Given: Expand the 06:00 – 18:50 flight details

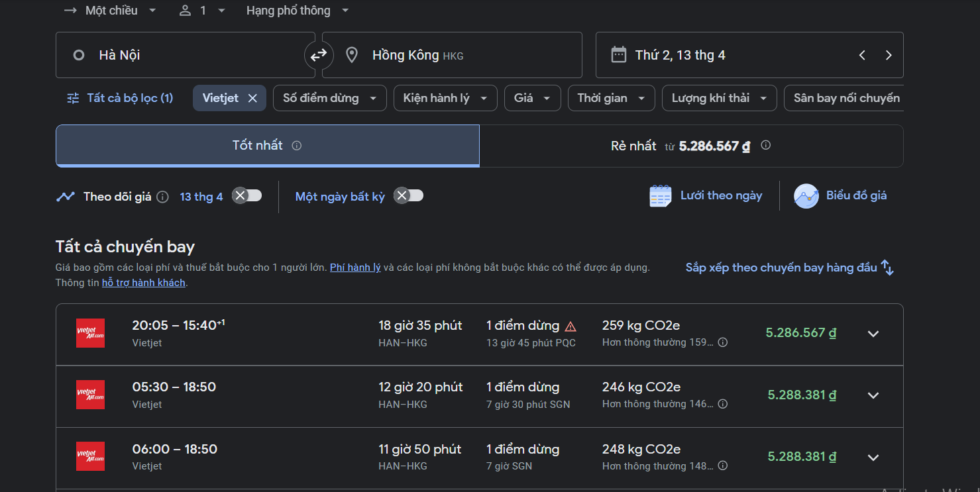Looking at the screenshot, I should (x=873, y=458).
